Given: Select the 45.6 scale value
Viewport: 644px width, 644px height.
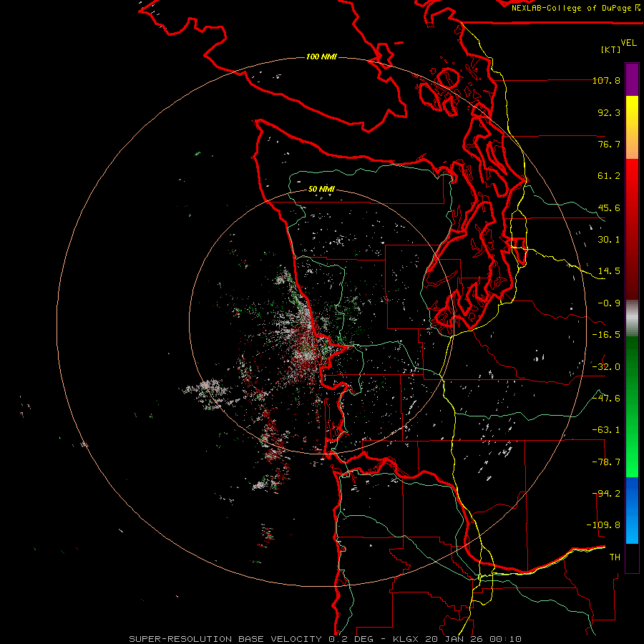Looking at the screenshot, I should 609,208.
